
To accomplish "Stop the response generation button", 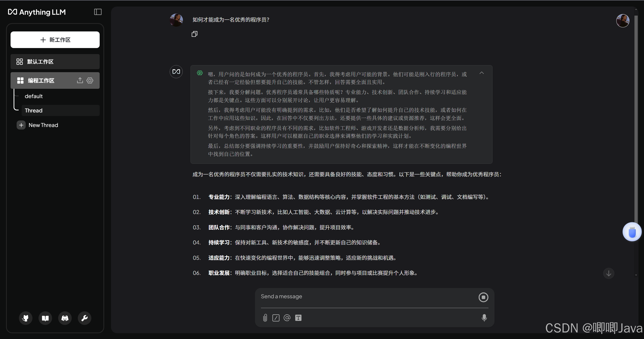I will pyautogui.click(x=483, y=297).
